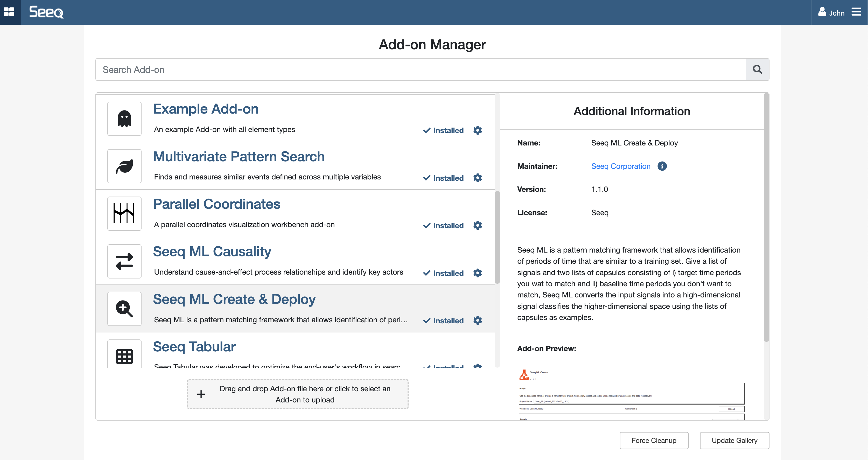
Task: Click the Multivariate Pattern Search leaf icon
Action: tap(124, 166)
